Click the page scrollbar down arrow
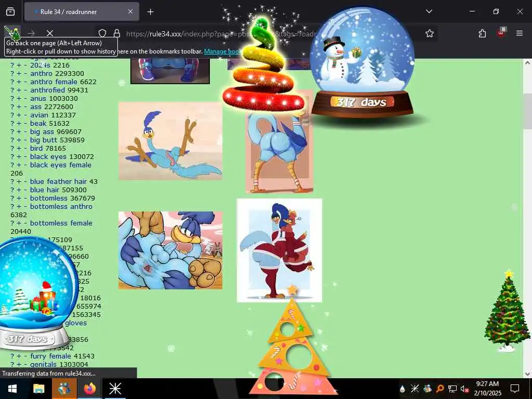 tap(527, 374)
